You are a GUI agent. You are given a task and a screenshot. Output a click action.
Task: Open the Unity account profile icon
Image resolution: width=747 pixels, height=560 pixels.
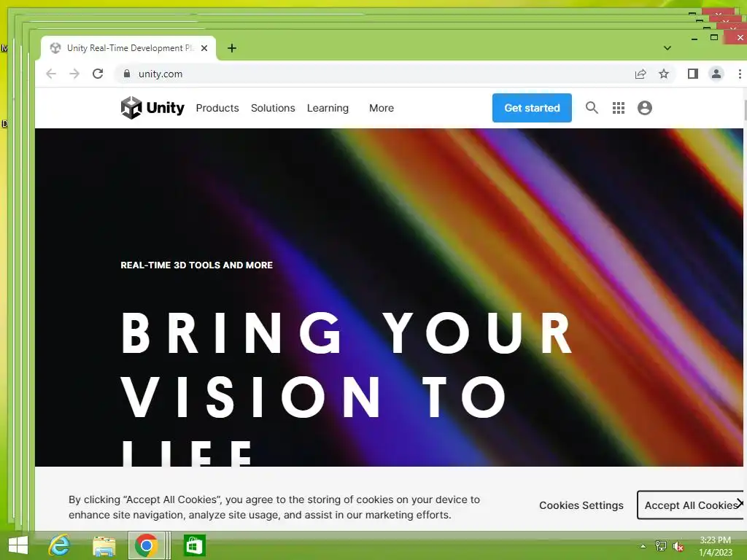[645, 108]
